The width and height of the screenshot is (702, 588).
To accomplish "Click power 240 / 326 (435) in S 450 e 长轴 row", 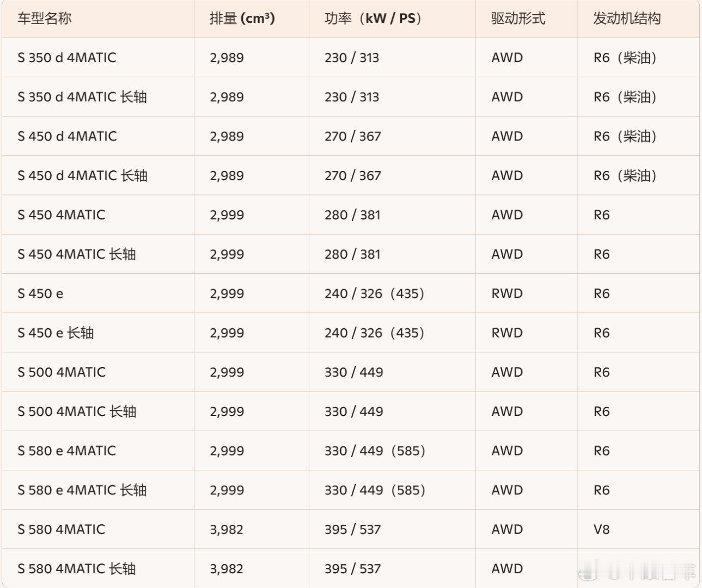I will [x=375, y=333].
